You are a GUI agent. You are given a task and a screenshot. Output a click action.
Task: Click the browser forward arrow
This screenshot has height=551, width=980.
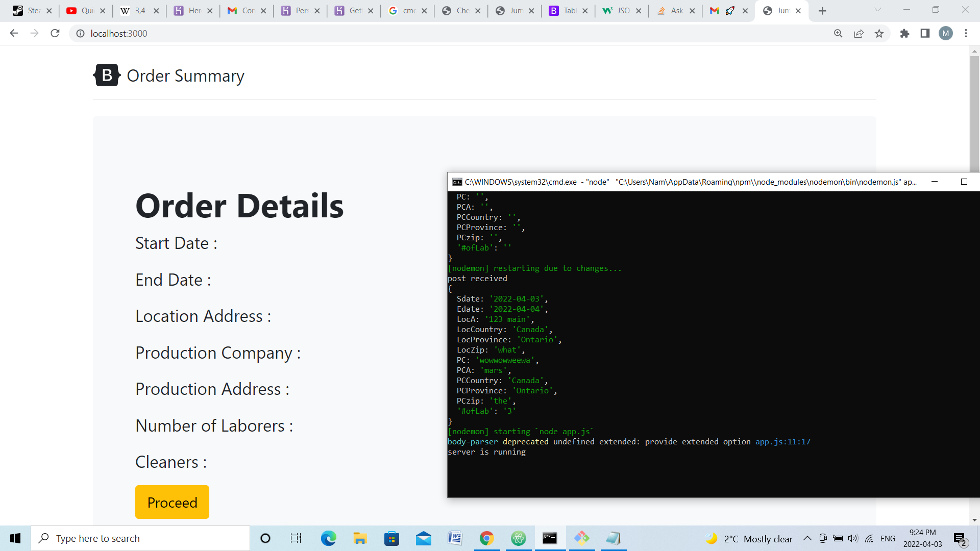point(34,33)
